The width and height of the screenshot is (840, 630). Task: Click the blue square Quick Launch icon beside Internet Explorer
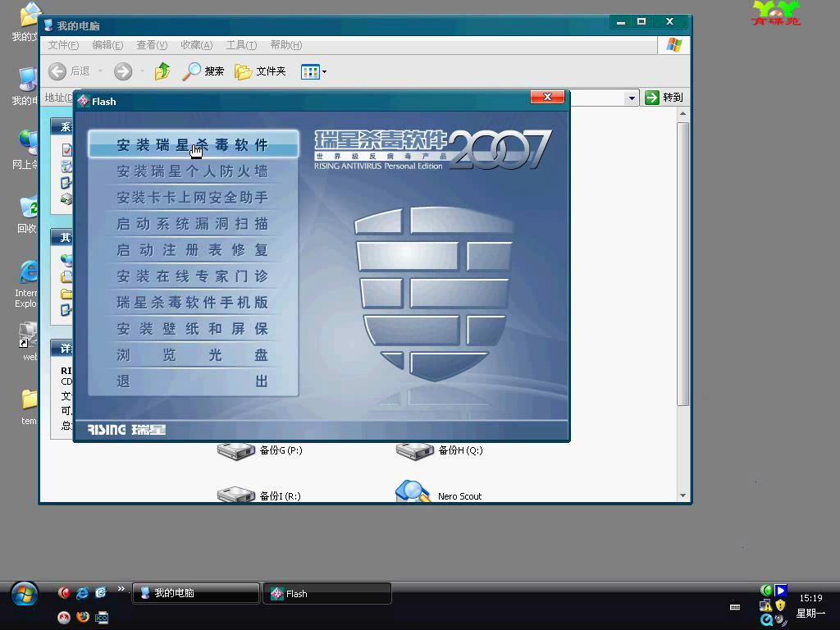point(101,592)
